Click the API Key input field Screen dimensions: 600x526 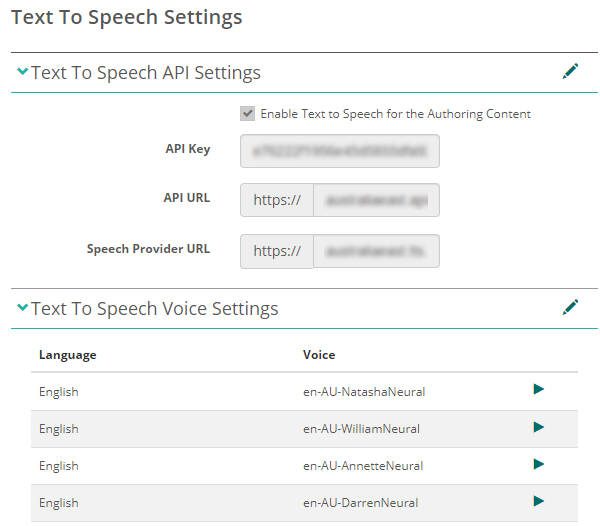[x=340, y=151]
